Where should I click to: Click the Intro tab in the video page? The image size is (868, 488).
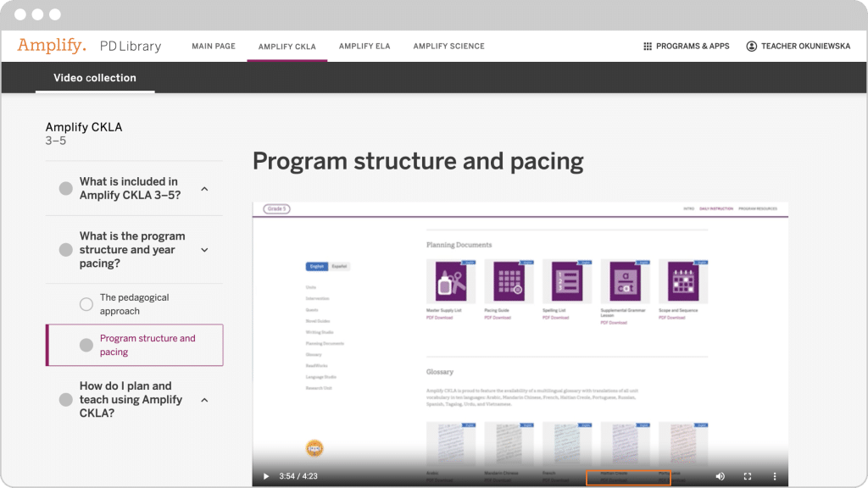688,208
